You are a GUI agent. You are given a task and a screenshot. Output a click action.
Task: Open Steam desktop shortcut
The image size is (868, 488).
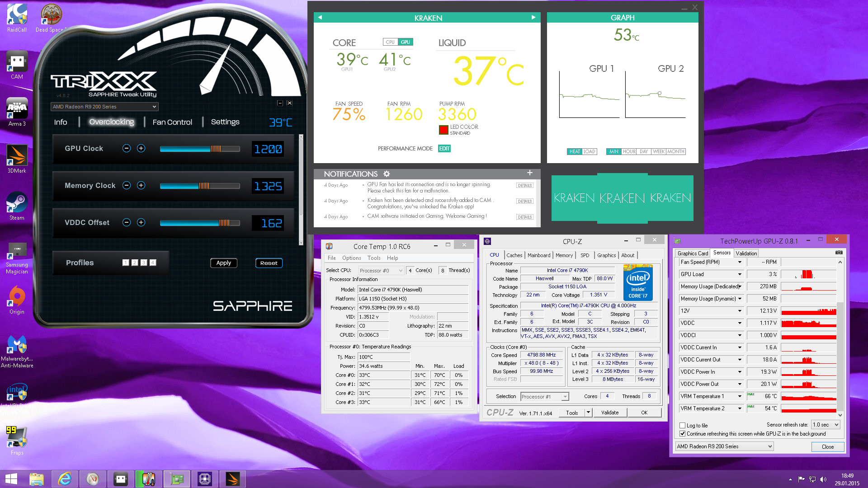point(17,206)
